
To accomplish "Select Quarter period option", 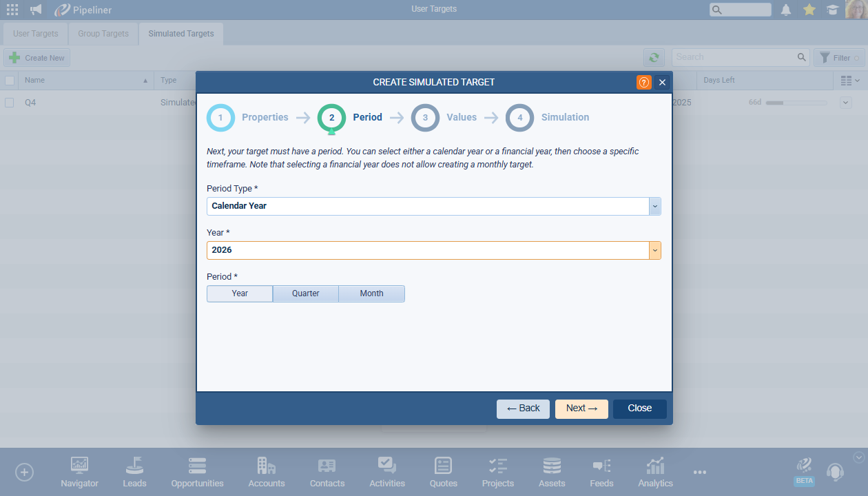I will pyautogui.click(x=305, y=293).
